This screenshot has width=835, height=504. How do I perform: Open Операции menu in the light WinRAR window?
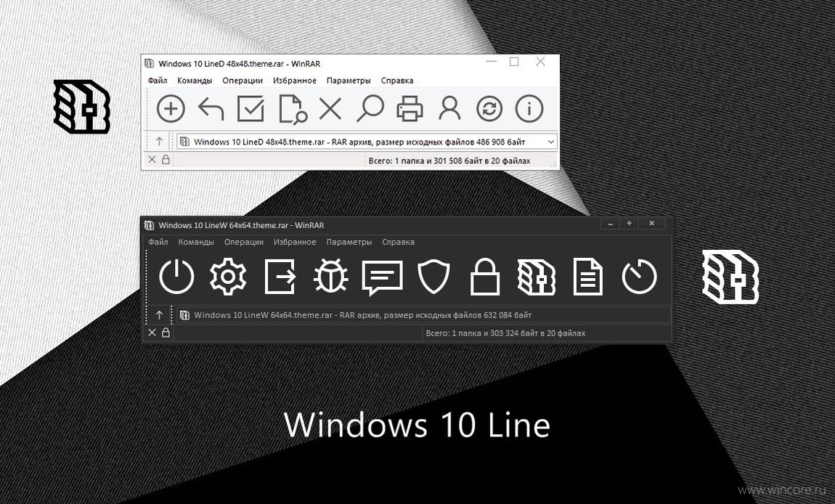pos(243,81)
